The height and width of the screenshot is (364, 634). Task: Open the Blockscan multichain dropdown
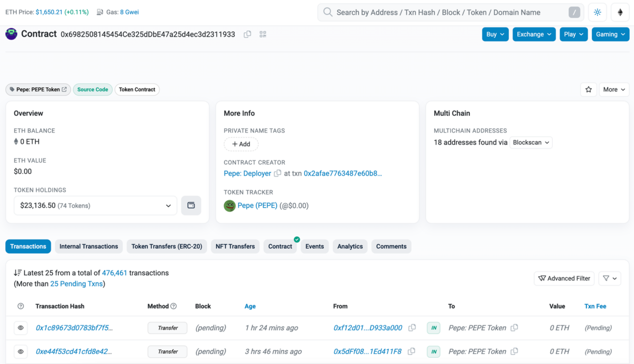pyautogui.click(x=530, y=142)
